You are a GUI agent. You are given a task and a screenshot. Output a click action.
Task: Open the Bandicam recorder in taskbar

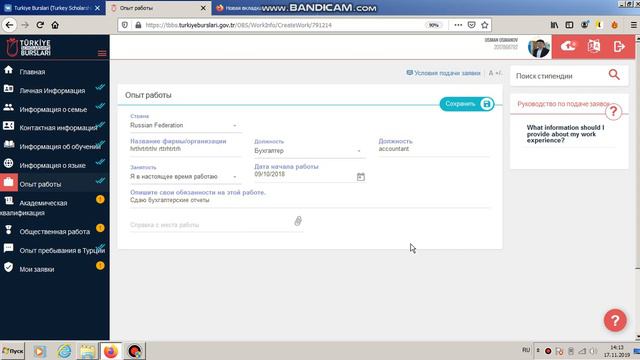134,351
